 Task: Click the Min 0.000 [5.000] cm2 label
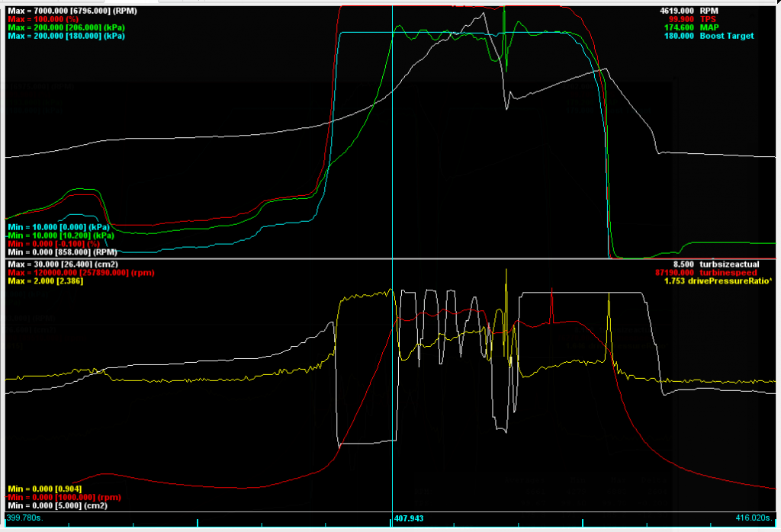pyautogui.click(x=57, y=505)
